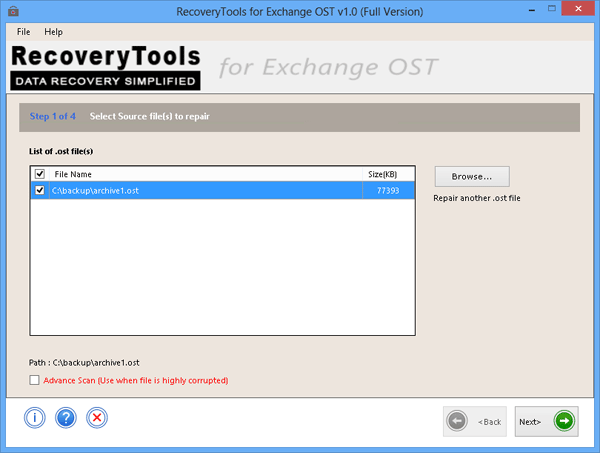Click the red X cancel icon
This screenshot has width=600, height=453.
click(x=97, y=417)
